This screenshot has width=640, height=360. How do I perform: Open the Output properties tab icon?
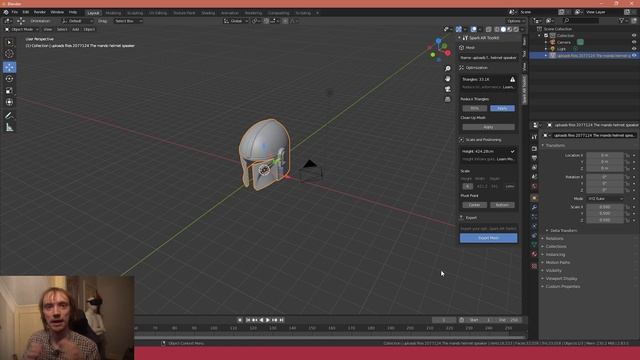[534, 158]
